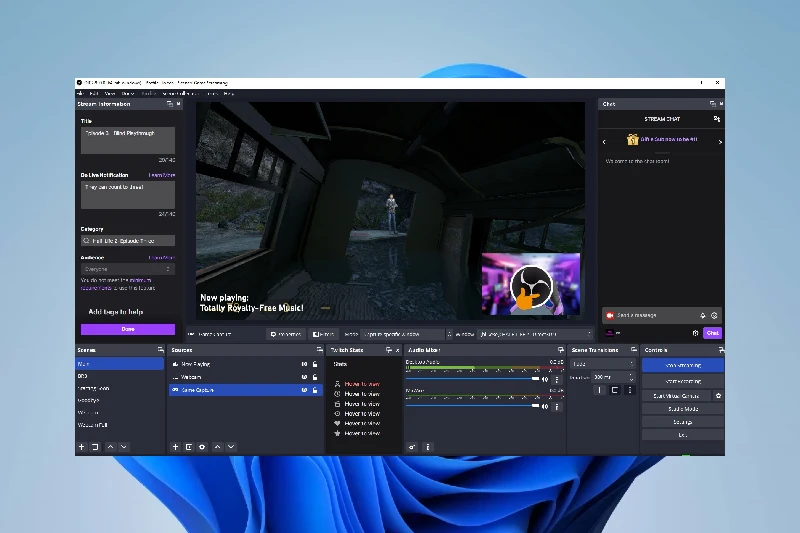Open the Edit menu
The image size is (800, 533).
coord(94,94)
